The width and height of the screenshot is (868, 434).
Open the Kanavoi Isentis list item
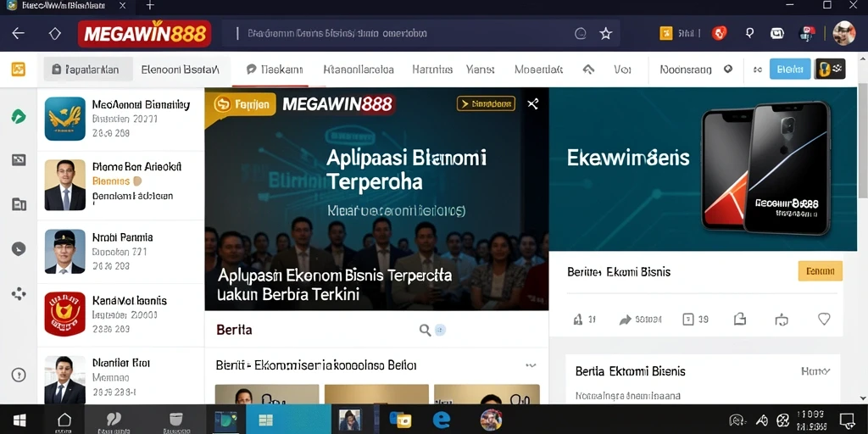tap(120, 314)
